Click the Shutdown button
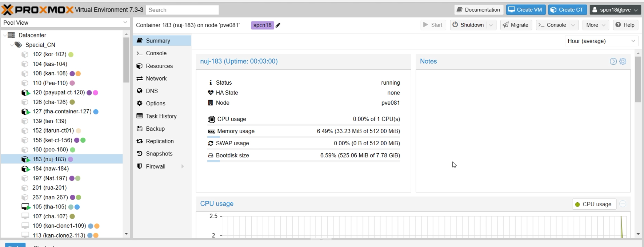The width and height of the screenshot is (644, 247). click(468, 25)
